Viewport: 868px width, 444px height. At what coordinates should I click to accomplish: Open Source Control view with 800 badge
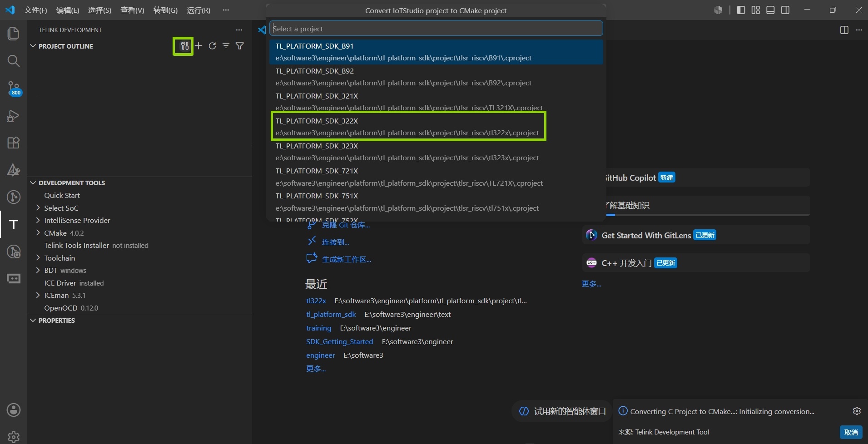click(14, 89)
